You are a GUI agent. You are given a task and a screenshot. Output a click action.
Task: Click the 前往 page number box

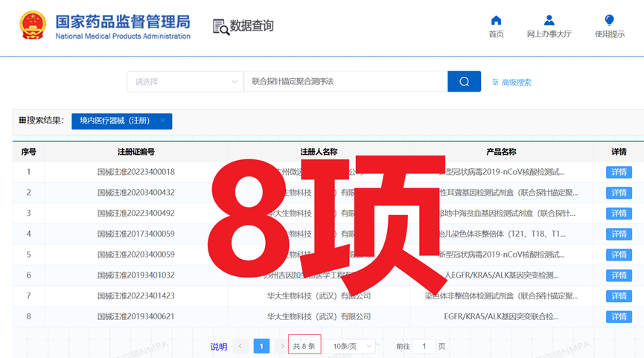(x=424, y=346)
